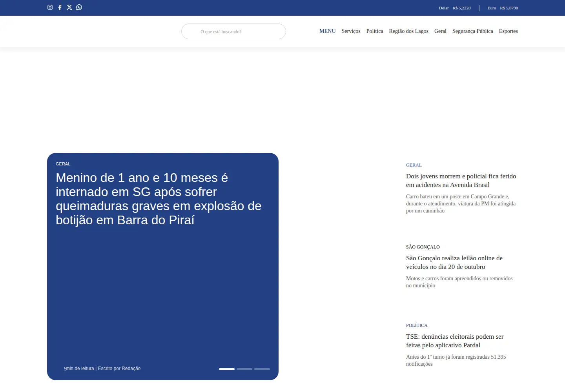The height and width of the screenshot is (392, 565).
Task: Select the first carousel slide indicator
Action: pyautogui.click(x=227, y=369)
